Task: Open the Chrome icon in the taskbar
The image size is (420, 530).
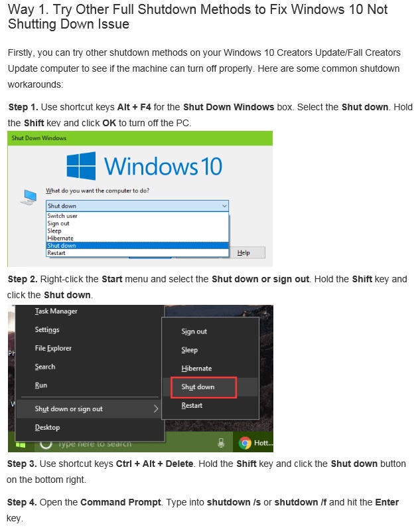Action: pos(245,443)
